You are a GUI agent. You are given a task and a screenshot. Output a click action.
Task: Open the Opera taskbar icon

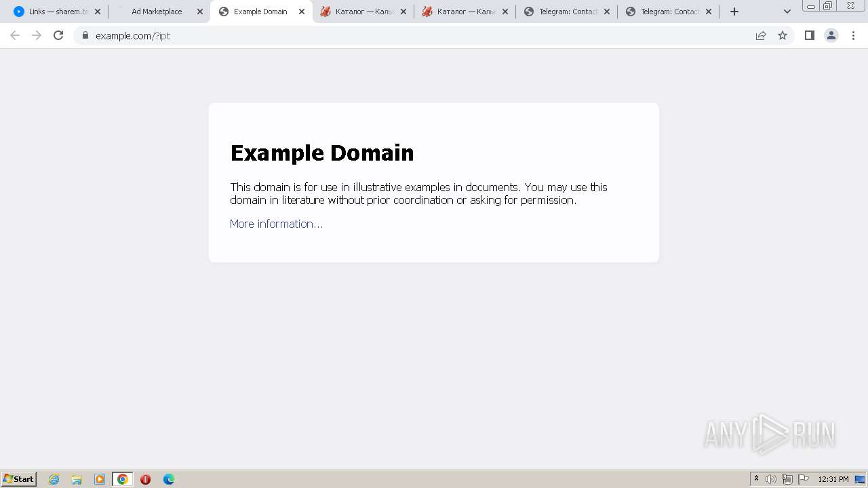tap(145, 479)
